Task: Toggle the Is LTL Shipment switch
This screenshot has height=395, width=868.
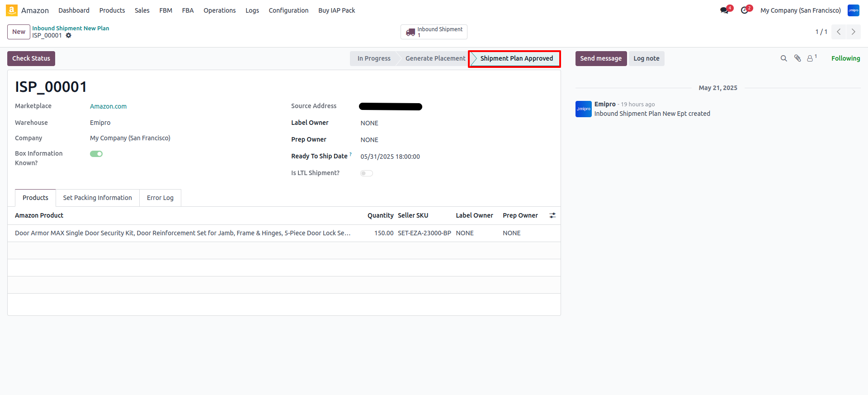Action: coord(367,173)
